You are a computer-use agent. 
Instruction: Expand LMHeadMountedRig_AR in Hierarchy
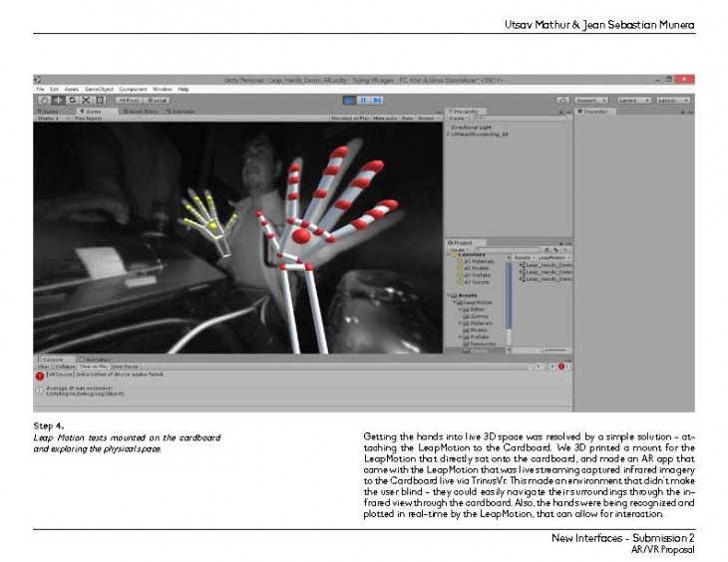(x=450, y=134)
